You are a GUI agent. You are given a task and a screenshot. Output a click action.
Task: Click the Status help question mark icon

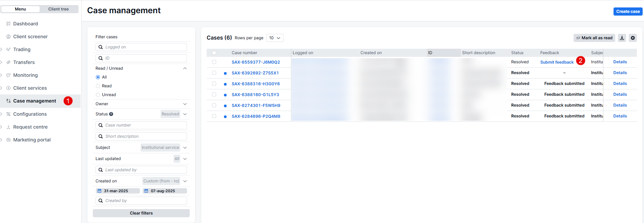click(111, 114)
